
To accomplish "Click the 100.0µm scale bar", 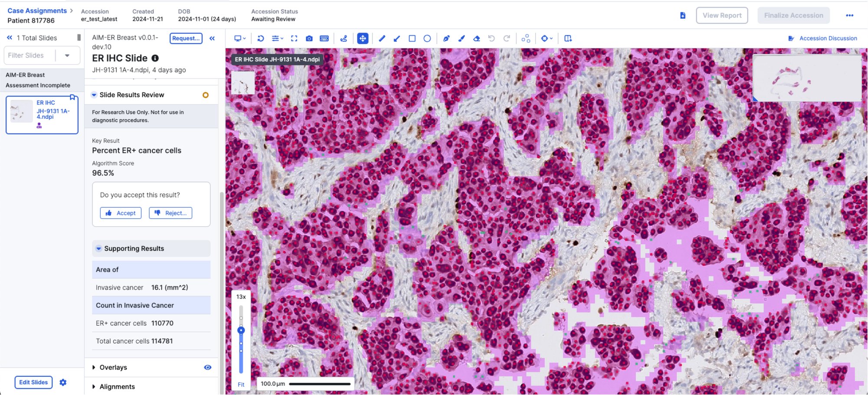I will [306, 384].
